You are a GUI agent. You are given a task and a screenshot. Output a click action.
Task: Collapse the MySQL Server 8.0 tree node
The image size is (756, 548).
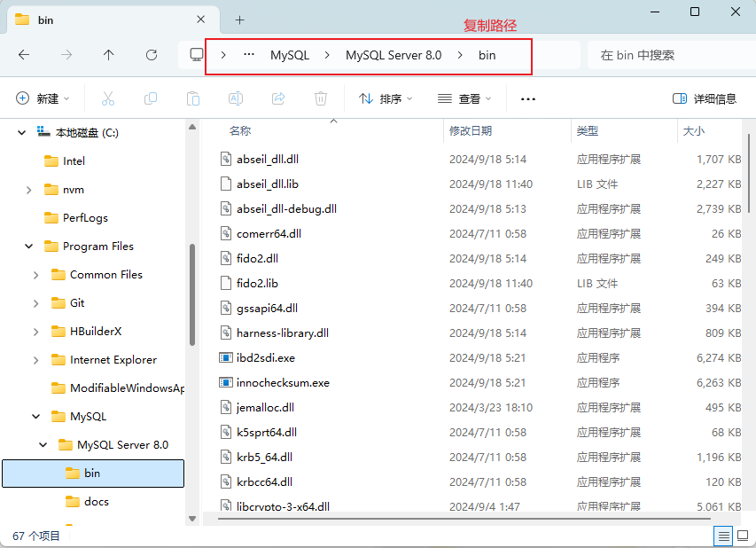[x=42, y=444]
